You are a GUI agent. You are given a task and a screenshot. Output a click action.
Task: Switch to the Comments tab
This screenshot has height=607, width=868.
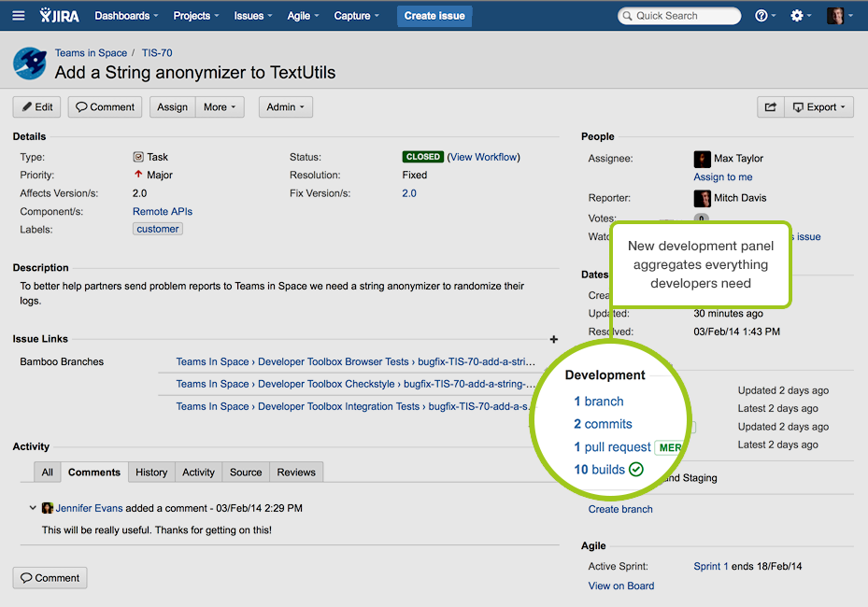click(94, 472)
